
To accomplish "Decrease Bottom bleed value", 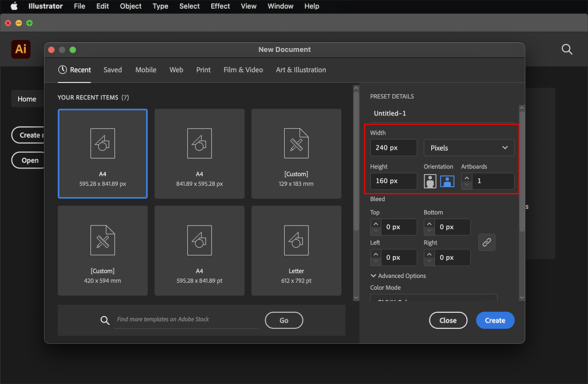I will click(x=430, y=231).
